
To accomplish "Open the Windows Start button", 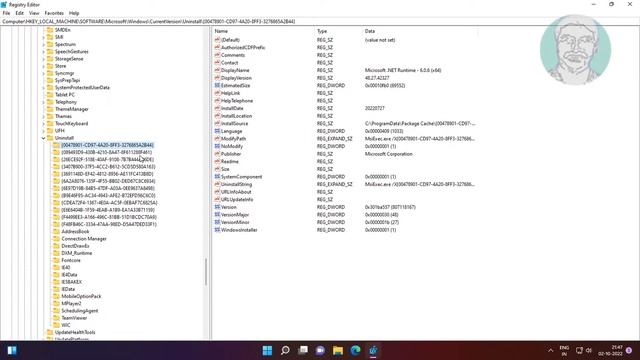I will click(x=267, y=350).
